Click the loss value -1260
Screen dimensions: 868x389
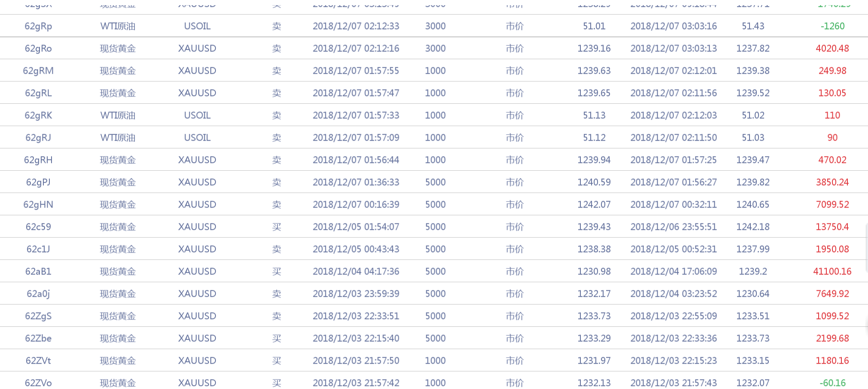pyautogui.click(x=832, y=26)
